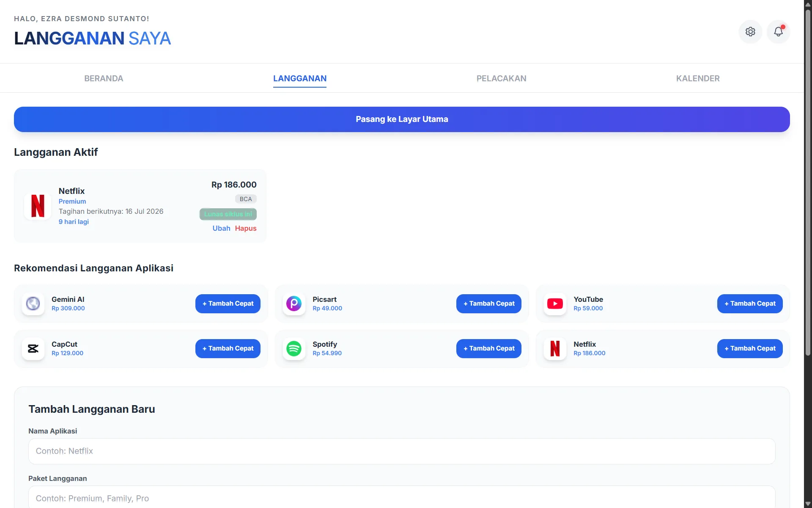Click the Premium plan label
Screen dimensions: 812x508
click(72, 202)
